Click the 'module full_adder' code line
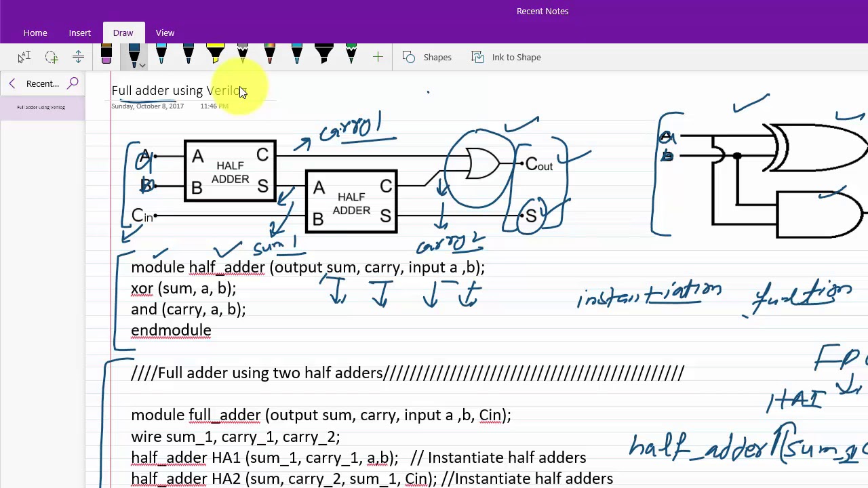 (321, 415)
